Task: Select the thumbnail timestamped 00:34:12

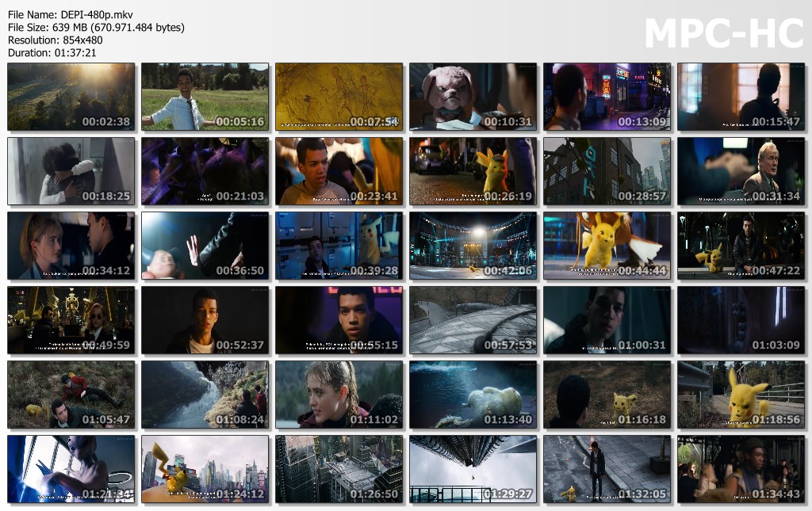Action: [x=71, y=246]
